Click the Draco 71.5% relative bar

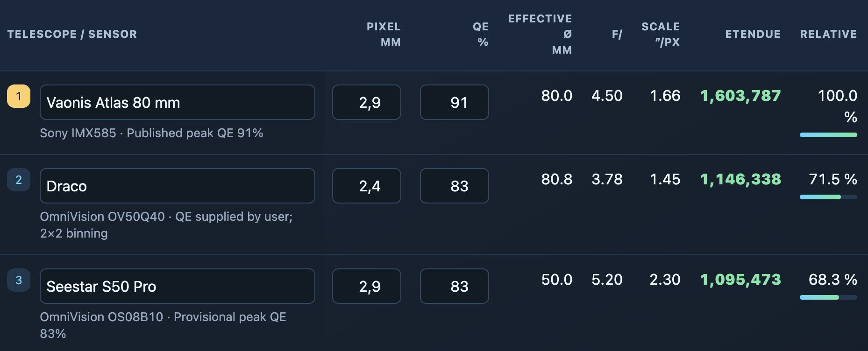click(x=828, y=197)
